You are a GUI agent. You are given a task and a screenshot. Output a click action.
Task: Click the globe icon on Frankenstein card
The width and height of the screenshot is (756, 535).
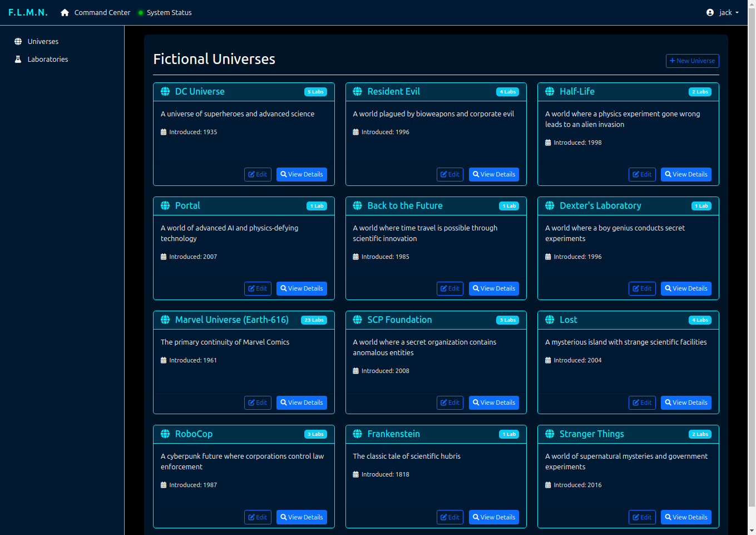358,434
